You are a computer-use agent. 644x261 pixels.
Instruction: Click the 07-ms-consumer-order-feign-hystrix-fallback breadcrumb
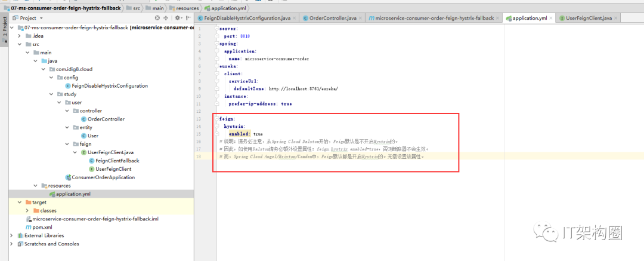(x=63, y=8)
